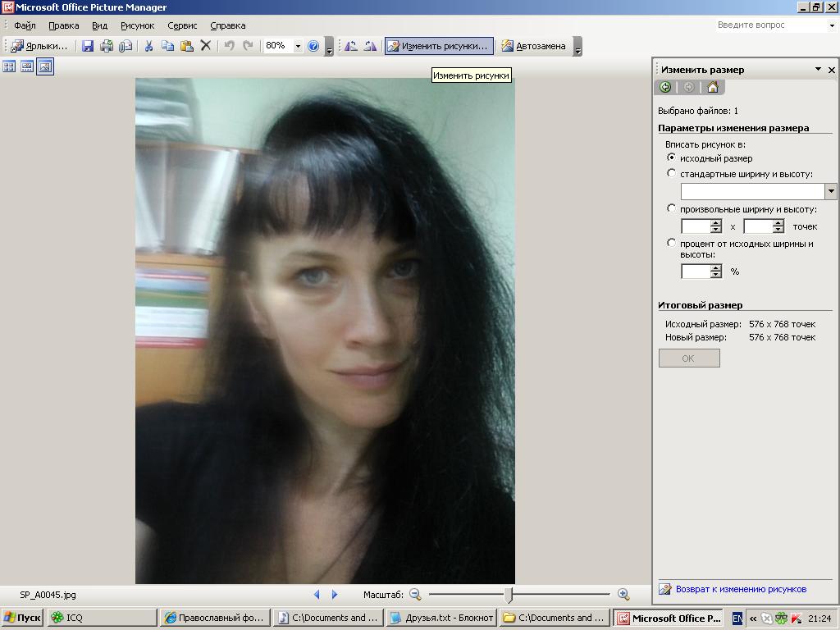Screen dimensions: 840x630
Task: Zoom in with the plus magnifier
Action: 623,594
